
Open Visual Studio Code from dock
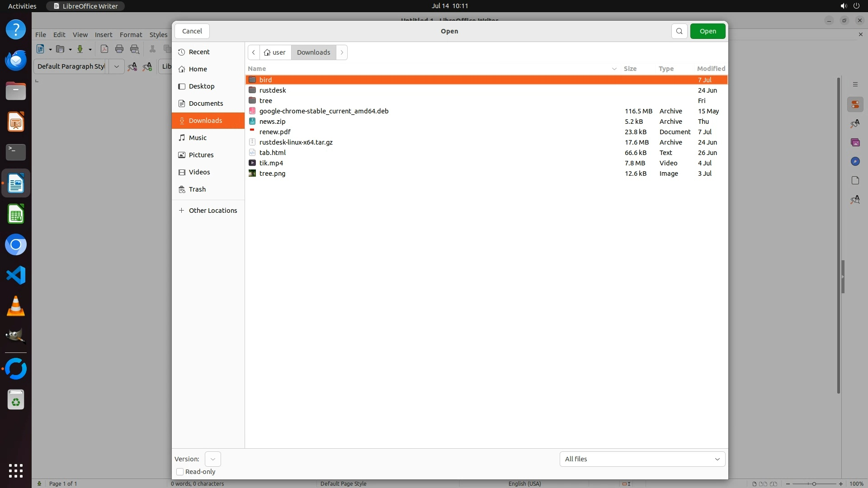16,275
